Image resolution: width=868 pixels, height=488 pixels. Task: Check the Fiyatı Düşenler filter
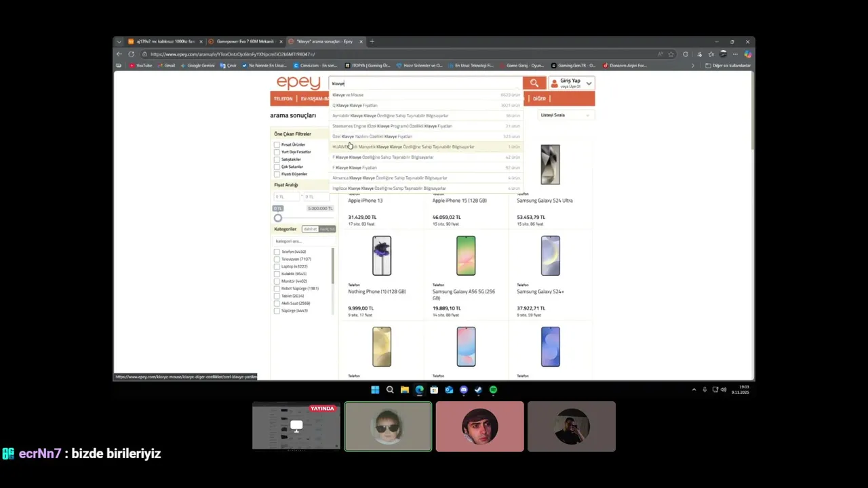(277, 174)
